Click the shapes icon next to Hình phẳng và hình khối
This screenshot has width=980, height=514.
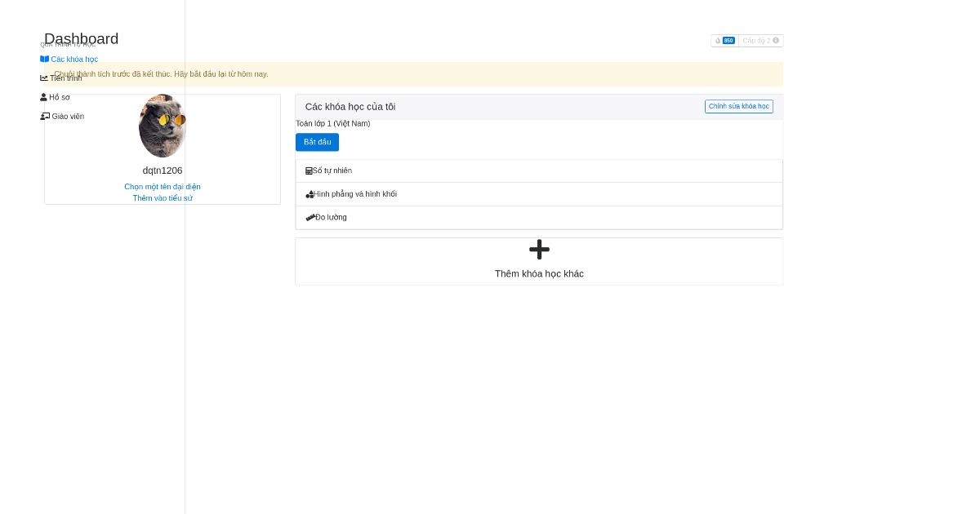pyautogui.click(x=310, y=193)
